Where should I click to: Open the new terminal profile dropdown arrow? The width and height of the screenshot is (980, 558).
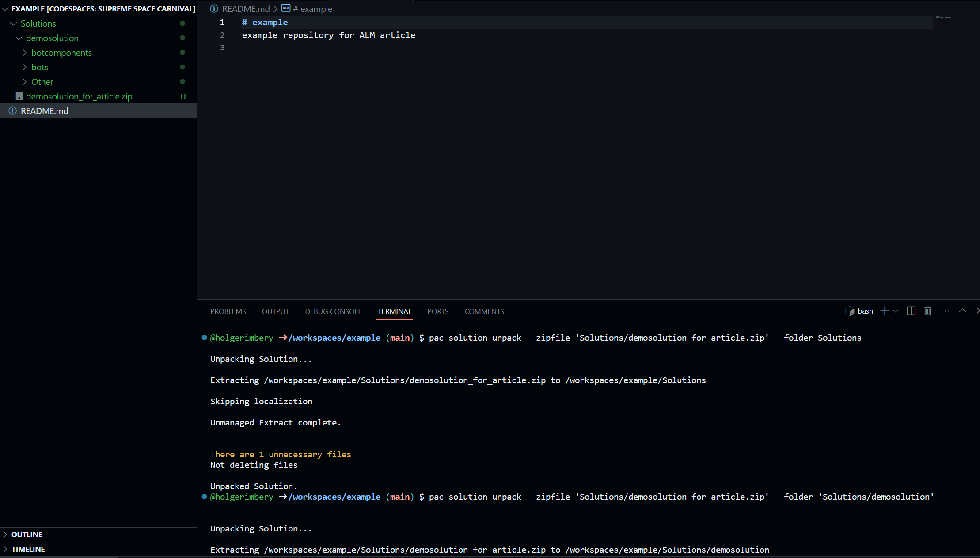click(896, 311)
